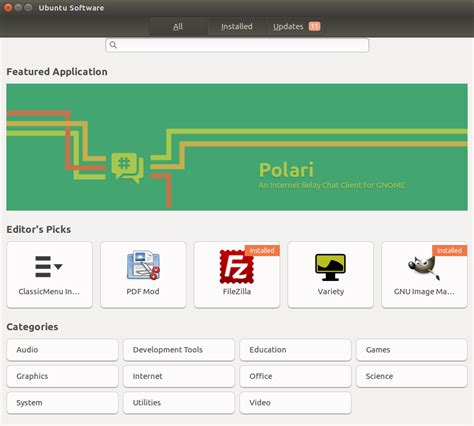Switch to the All tab
This screenshot has width=474, height=426.
tap(178, 26)
